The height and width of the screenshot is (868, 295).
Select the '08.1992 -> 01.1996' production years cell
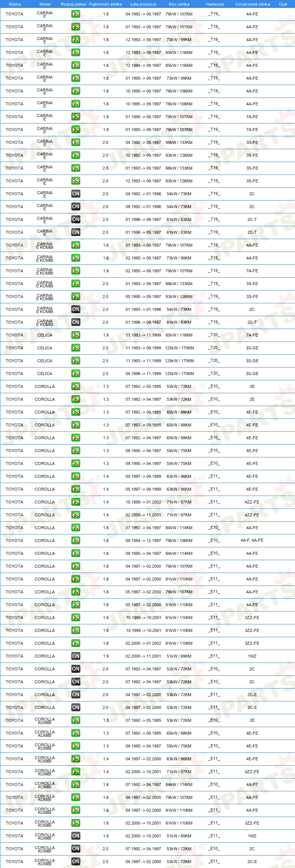[143, 207]
